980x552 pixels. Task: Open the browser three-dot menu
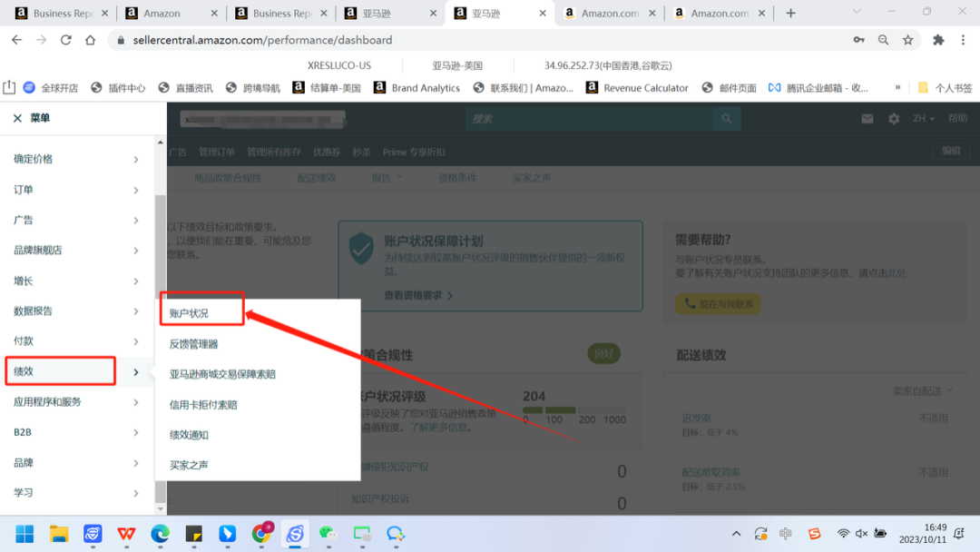tap(963, 40)
